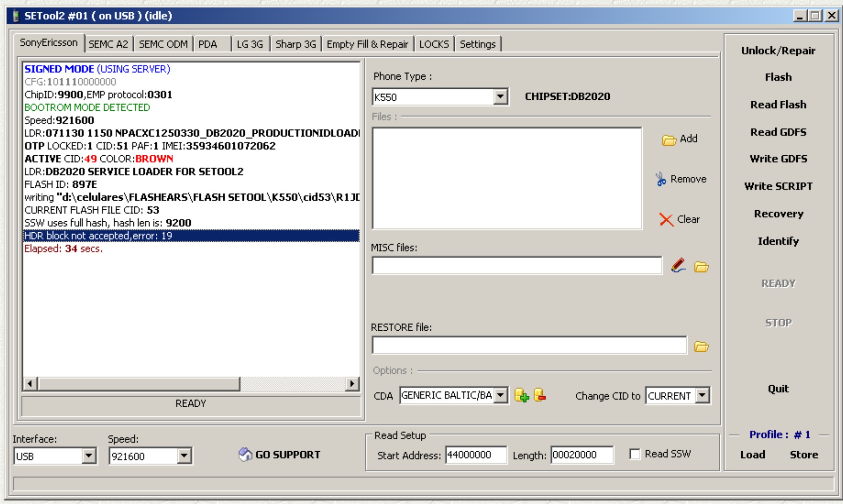The height and width of the screenshot is (504, 843).
Task: Open the CDA GENERIC BALTIC dropdown
Action: 501,395
